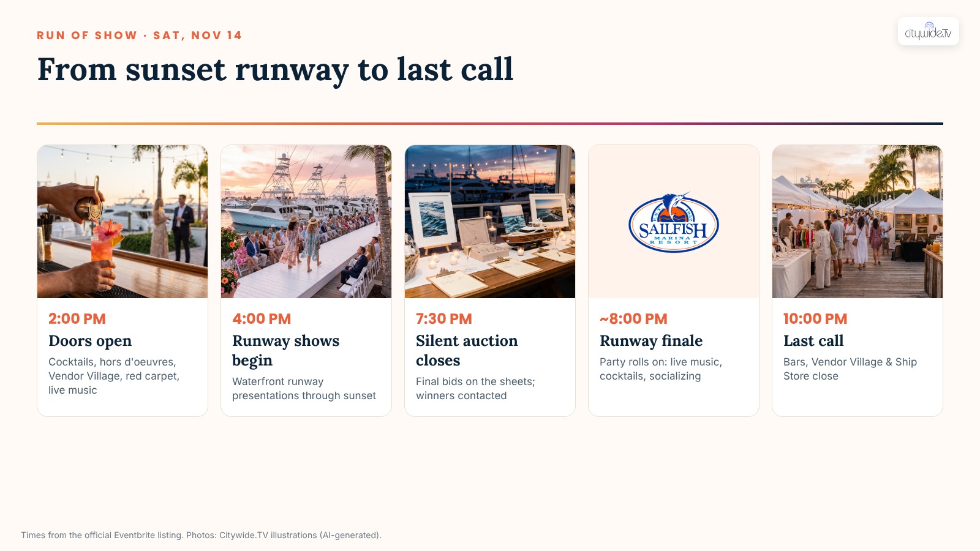The height and width of the screenshot is (551, 980).
Task: Click the citywide.TV logo badge
Action: coord(928,31)
